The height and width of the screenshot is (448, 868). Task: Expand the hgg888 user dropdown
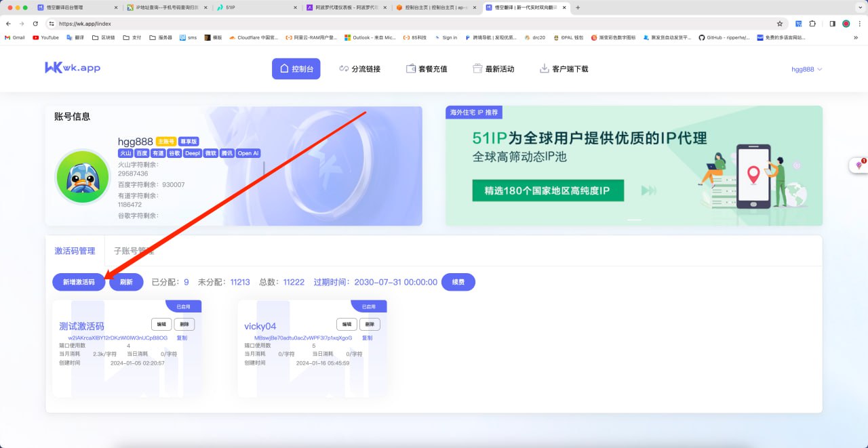pos(806,69)
